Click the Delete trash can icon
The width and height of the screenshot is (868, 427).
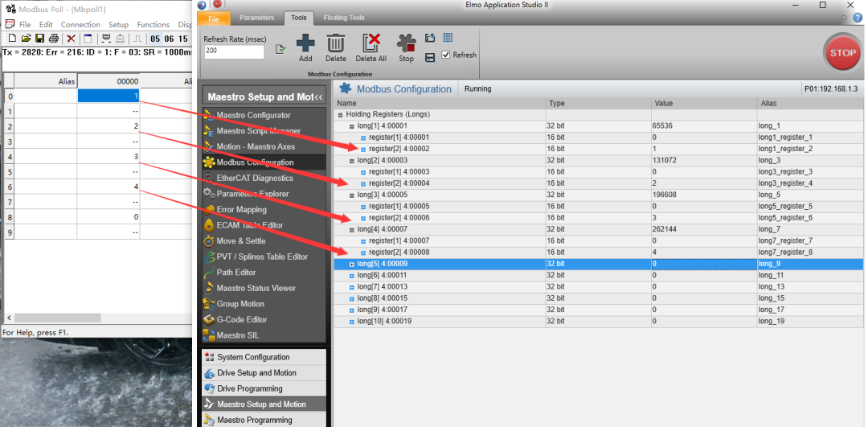tap(335, 43)
